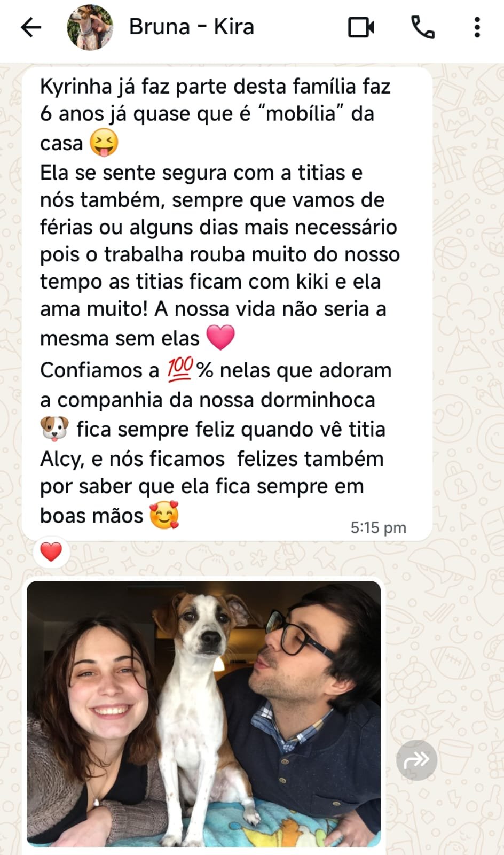Open Bruna - Kira's profile picture
Screen dimensions: 504x855
(x=90, y=28)
